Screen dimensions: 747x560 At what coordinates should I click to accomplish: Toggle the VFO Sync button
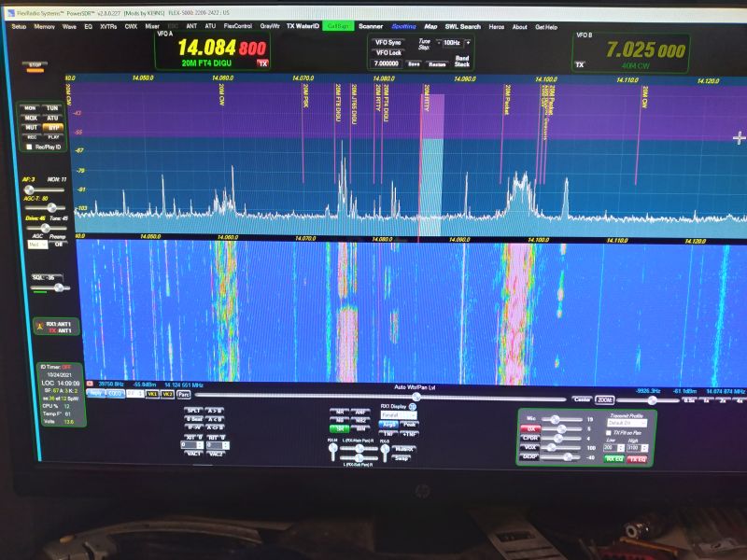[388, 42]
